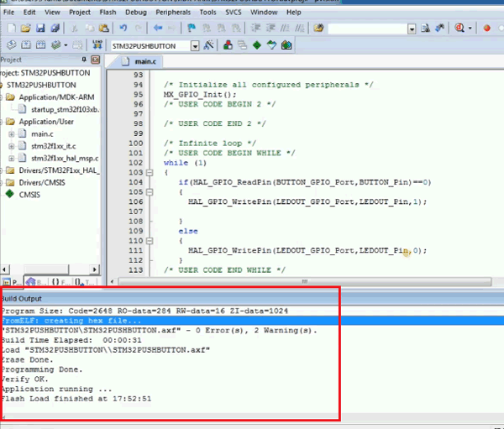Image resolution: width=504 pixels, height=429 pixels.
Task: Select startup_stm32f103xb file in project tree
Action: [65, 110]
